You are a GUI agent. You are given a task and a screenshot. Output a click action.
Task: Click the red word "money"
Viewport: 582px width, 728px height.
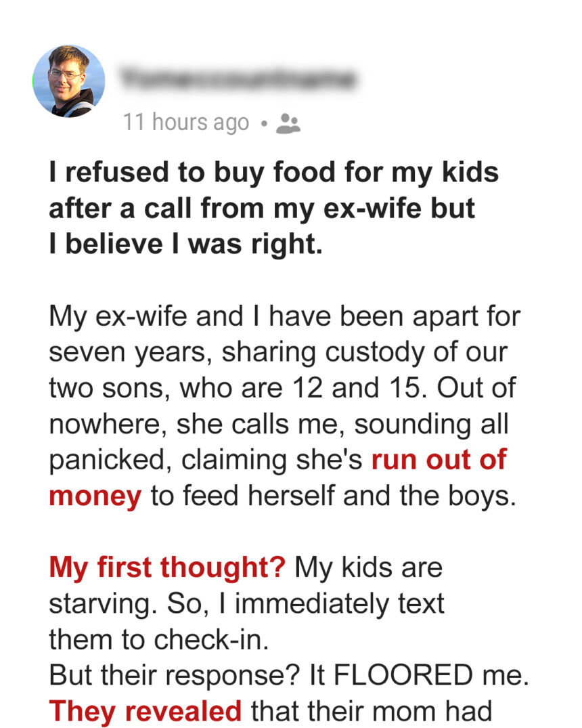(95, 496)
